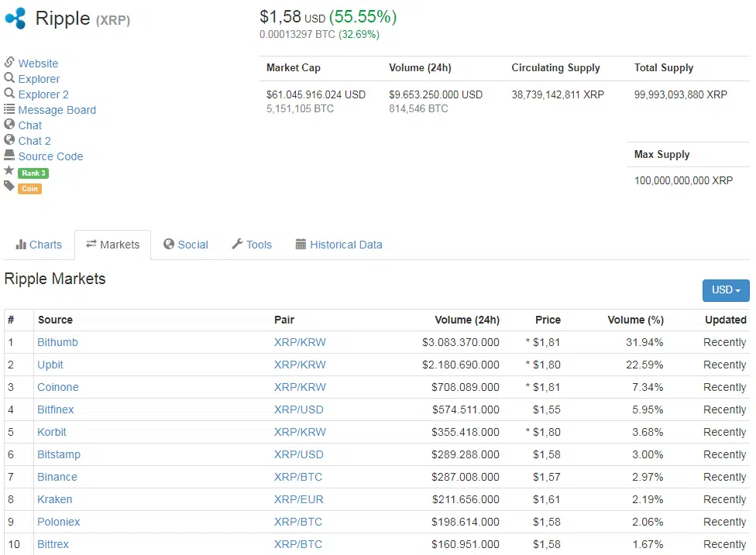Visit the Message Board link

tap(57, 110)
